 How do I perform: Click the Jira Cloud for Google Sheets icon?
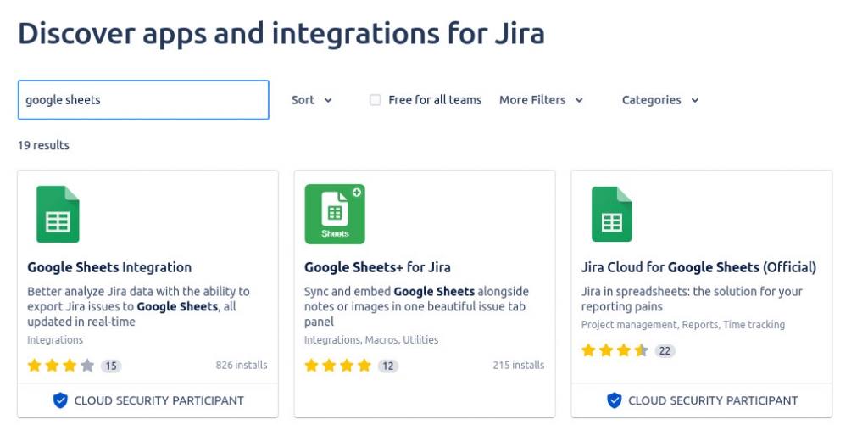[612, 215]
